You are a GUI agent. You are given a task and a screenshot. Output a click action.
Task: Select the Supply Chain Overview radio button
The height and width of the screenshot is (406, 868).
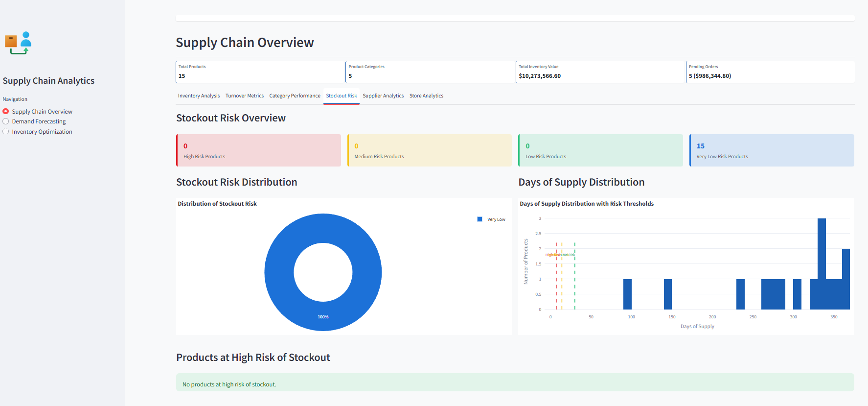(x=6, y=112)
